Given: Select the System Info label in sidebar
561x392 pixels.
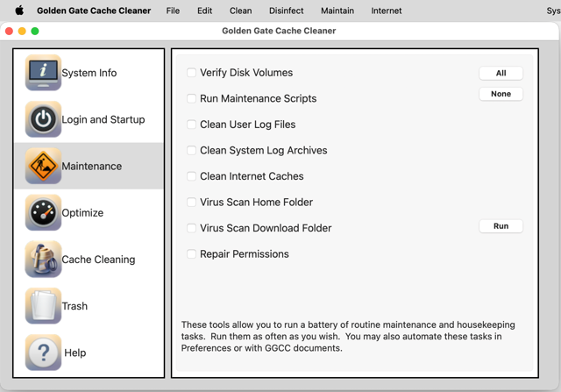Looking at the screenshot, I should (x=89, y=73).
